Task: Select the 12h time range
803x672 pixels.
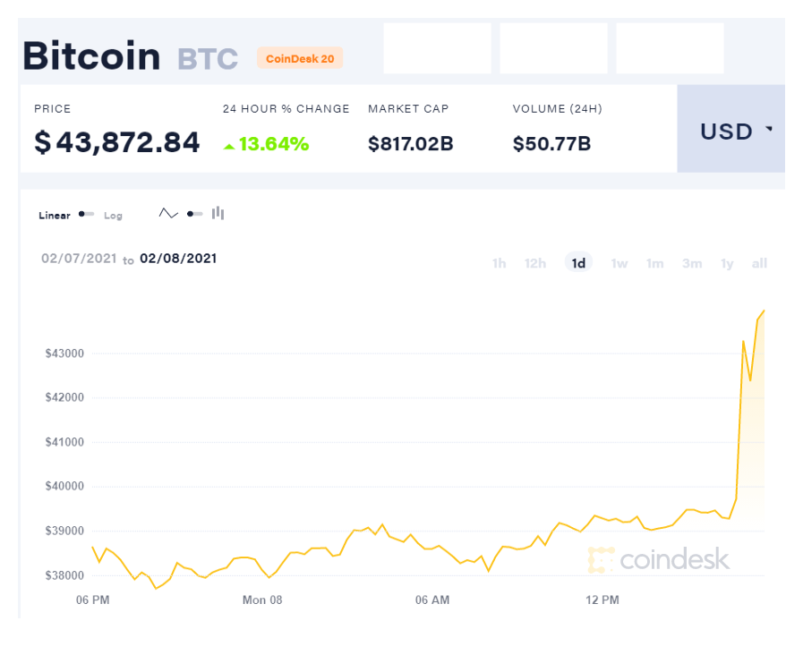Action: tap(535, 263)
